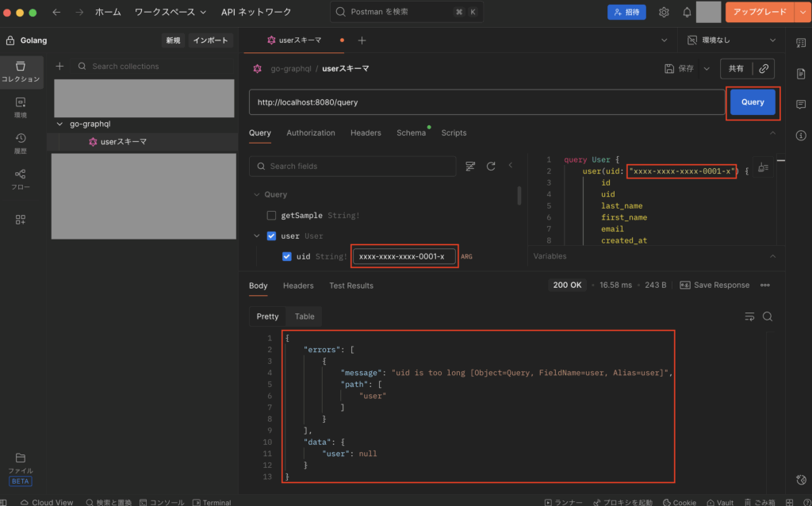Image resolution: width=812 pixels, height=506 pixels.
Task: Open the ワークスペース dropdown menu
Action: (x=170, y=12)
